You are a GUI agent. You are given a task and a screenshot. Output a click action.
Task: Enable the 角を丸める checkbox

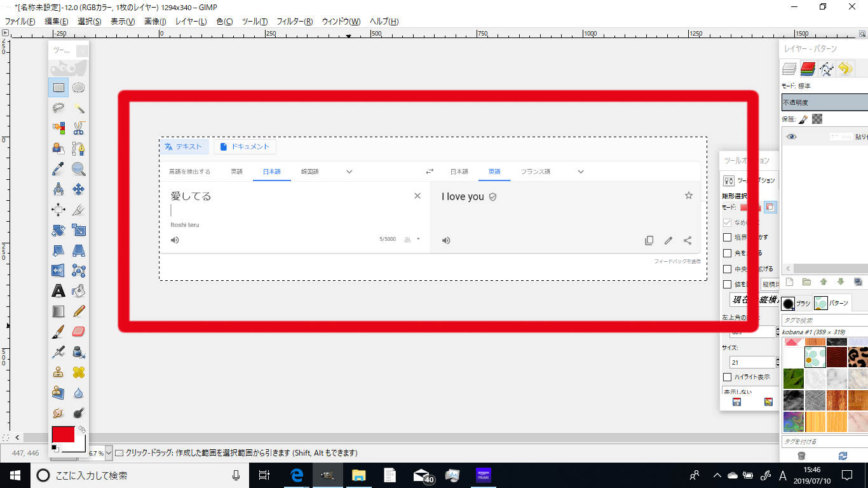coord(728,253)
